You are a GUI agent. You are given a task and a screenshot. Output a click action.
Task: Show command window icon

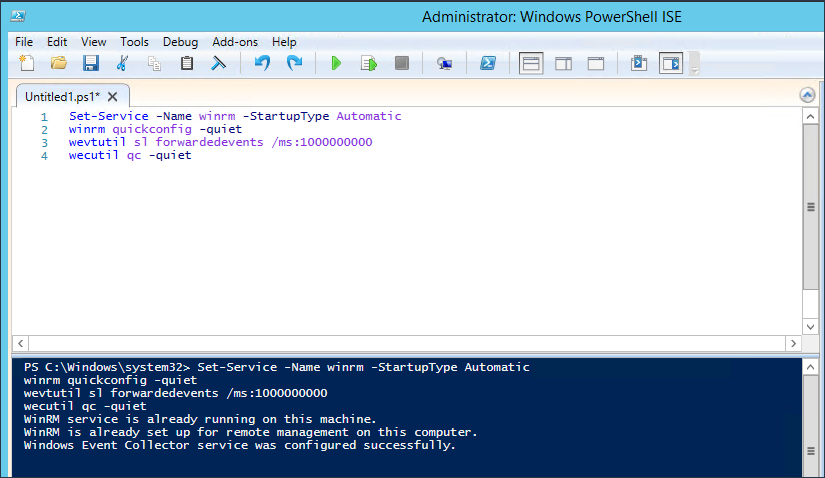point(639,63)
